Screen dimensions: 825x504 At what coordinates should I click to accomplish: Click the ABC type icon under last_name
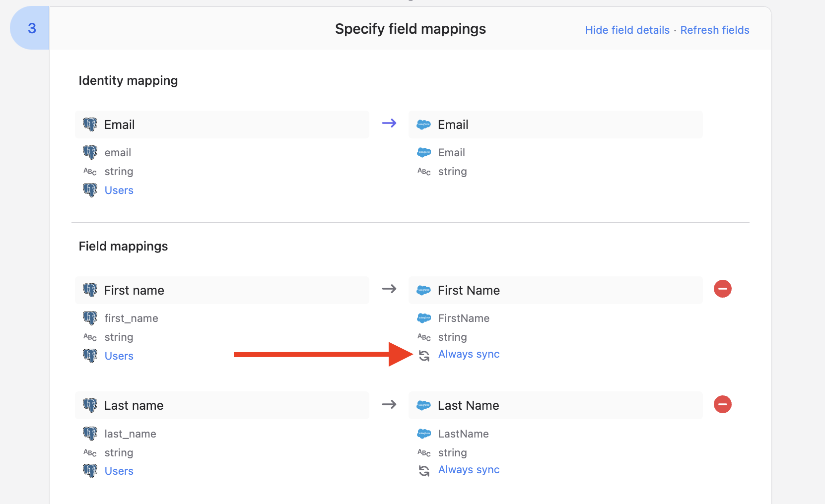90,453
